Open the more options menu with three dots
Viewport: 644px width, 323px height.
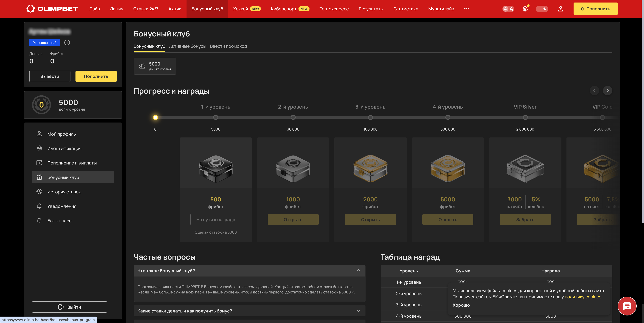point(467,8)
